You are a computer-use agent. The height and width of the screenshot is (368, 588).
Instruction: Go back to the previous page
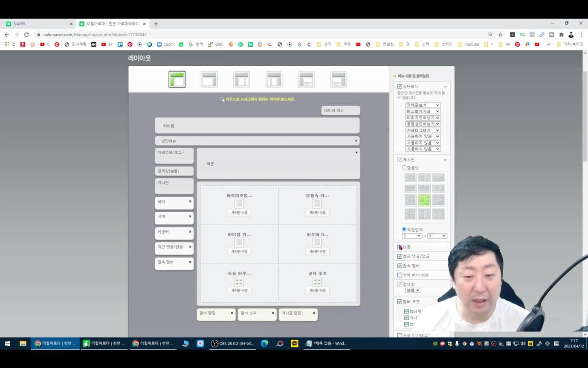coord(7,35)
